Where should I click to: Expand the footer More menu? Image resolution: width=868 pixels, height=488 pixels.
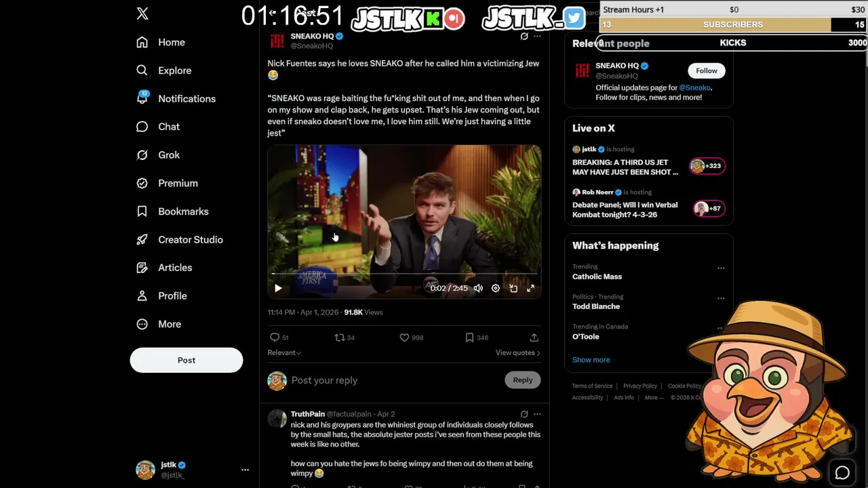pos(654,398)
